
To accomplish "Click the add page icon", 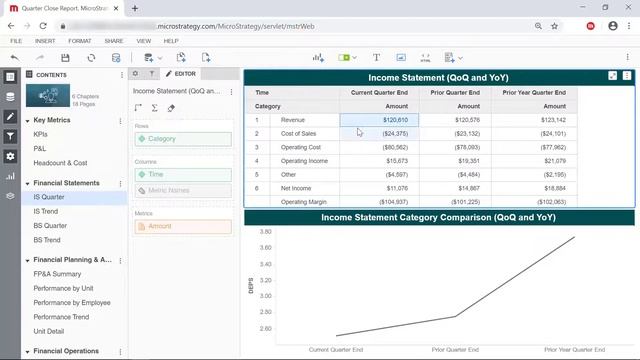I will click(x=206, y=58).
